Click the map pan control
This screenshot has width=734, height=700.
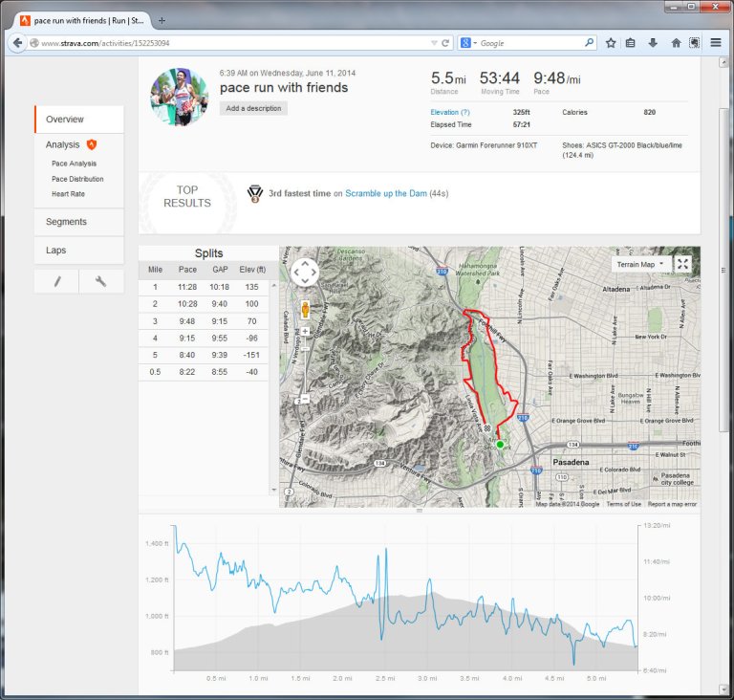pos(305,273)
